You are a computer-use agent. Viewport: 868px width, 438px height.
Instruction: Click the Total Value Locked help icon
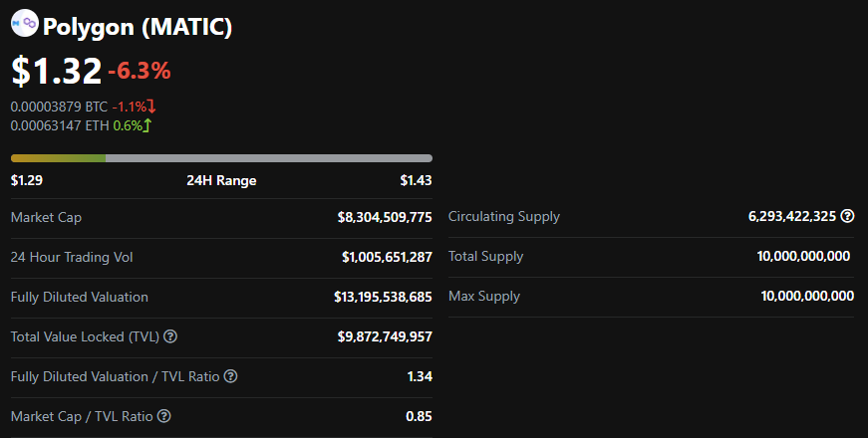[x=169, y=336]
